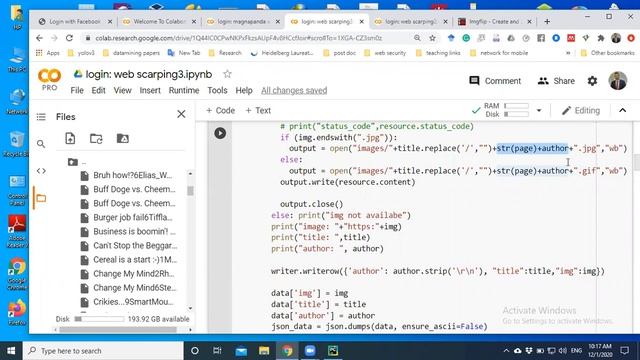Open the Other bookmarks folder
Viewport: 640px width, 360px height.
click(x=608, y=53)
